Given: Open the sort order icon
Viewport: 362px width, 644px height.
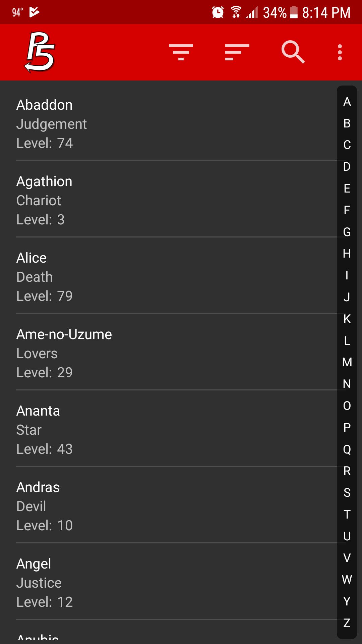Looking at the screenshot, I should (x=237, y=52).
